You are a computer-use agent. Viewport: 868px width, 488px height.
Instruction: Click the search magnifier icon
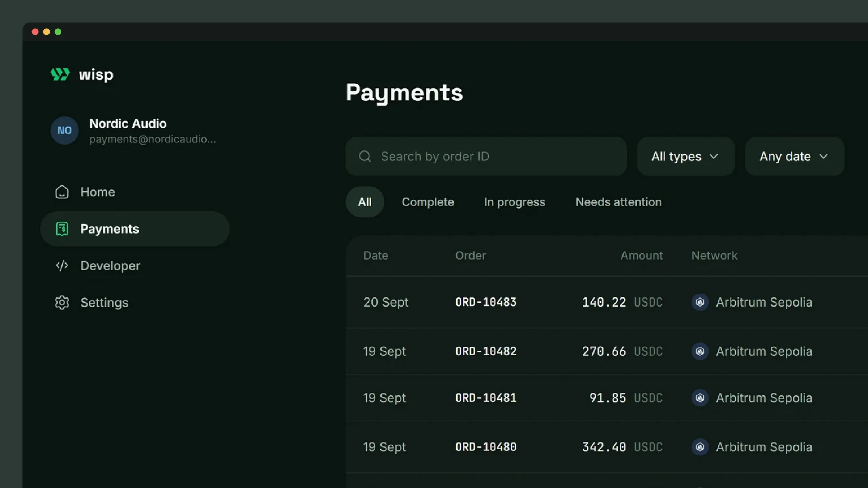[x=365, y=157]
